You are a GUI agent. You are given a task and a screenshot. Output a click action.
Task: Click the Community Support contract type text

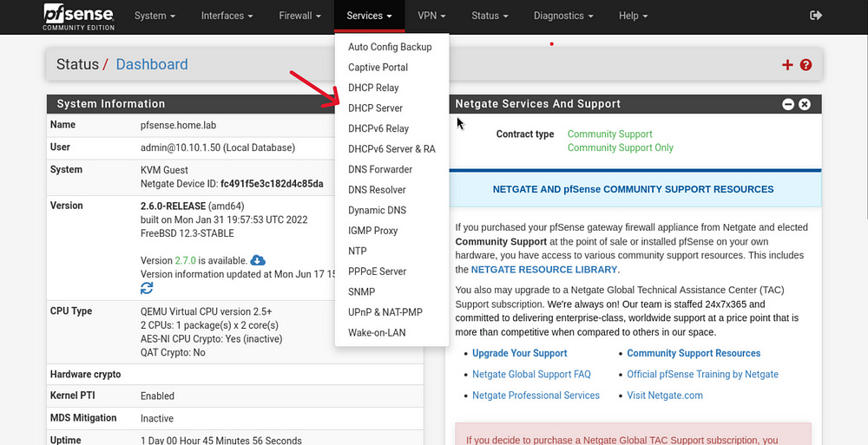[x=609, y=134]
